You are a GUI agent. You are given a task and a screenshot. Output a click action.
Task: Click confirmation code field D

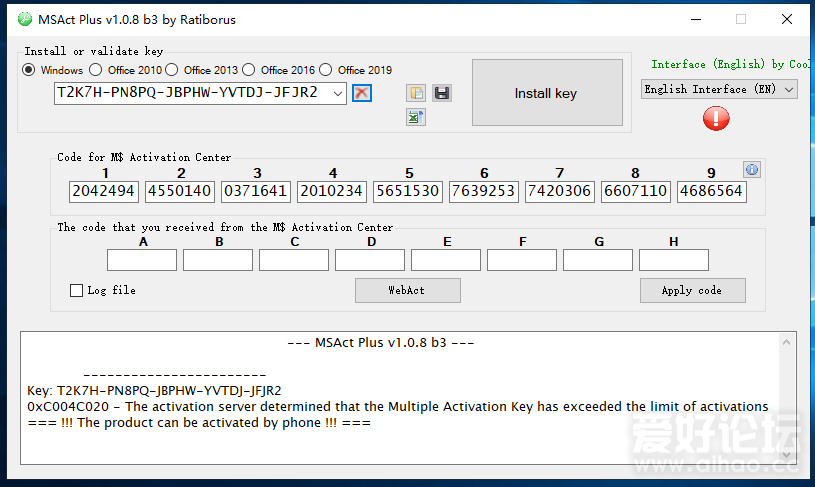(370, 260)
